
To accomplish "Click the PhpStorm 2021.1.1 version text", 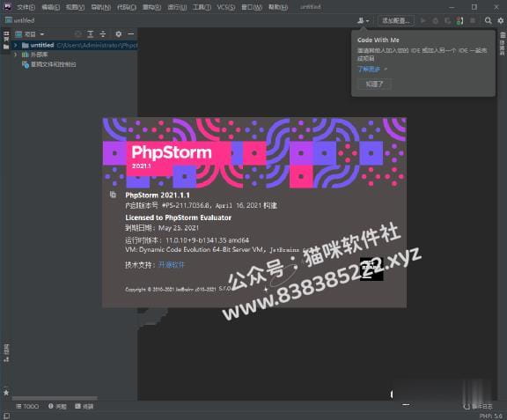I will coord(158,195).
